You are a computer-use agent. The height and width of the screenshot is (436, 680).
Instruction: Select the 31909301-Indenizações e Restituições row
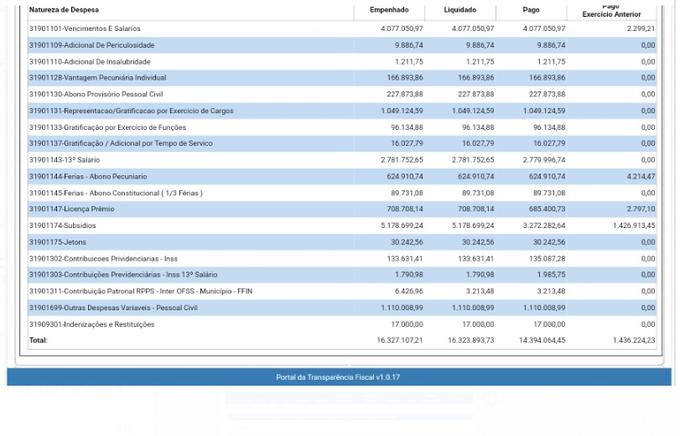click(92, 324)
